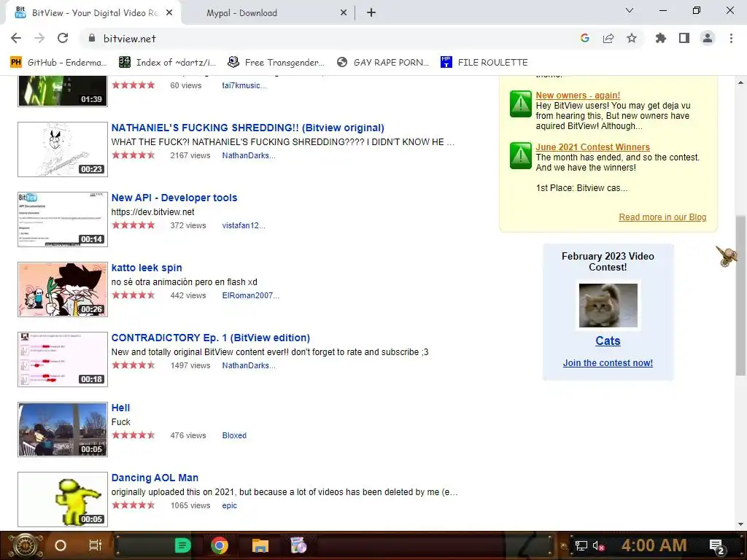The height and width of the screenshot is (560, 747).
Task: Click the CONTRADICTORY thumbnail 00:18
Action: [x=63, y=359]
